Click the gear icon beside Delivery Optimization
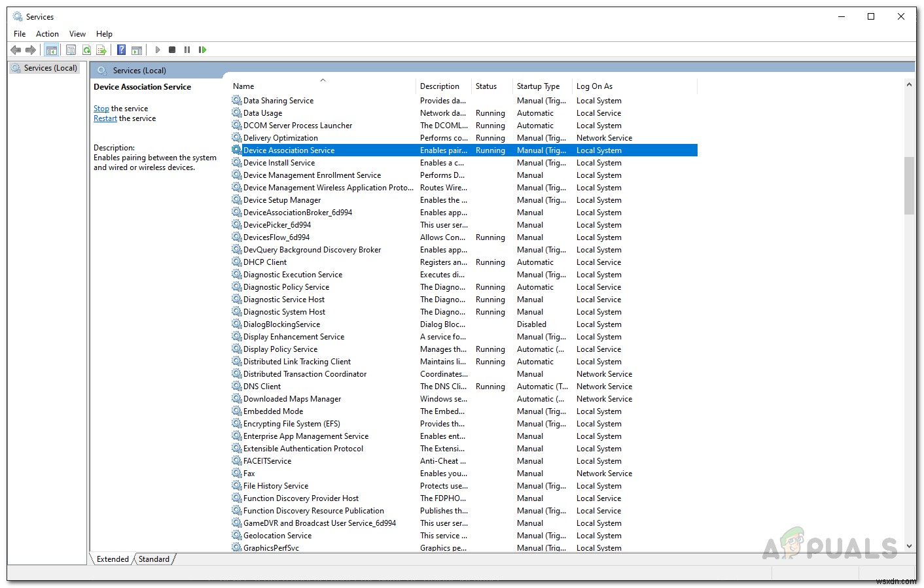924x588 pixels. tap(236, 137)
